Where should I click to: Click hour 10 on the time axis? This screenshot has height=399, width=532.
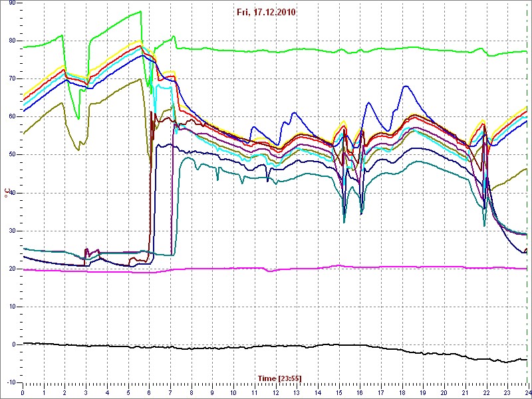[233, 392]
